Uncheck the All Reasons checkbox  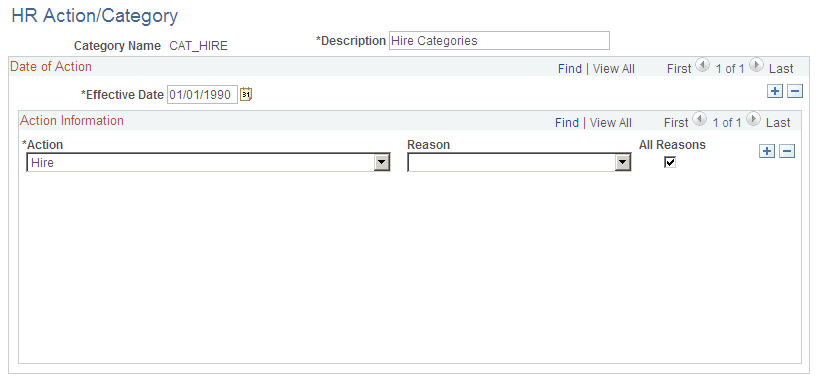pos(670,162)
